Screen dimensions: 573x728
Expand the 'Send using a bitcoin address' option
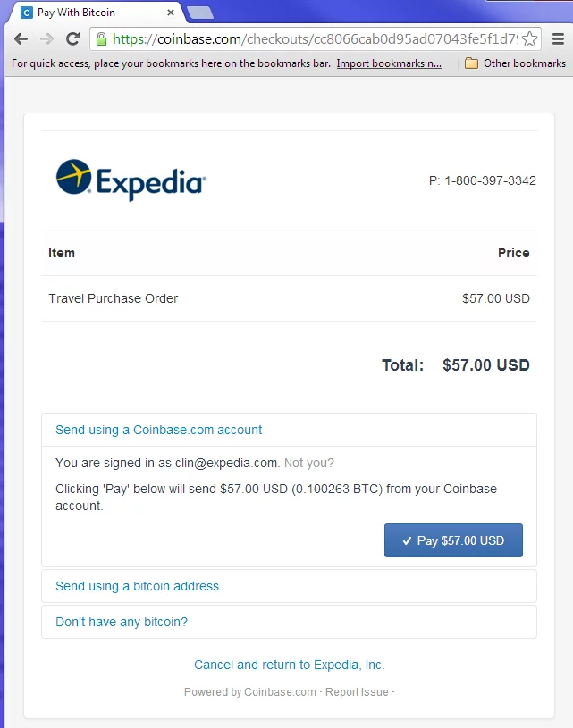(x=136, y=586)
